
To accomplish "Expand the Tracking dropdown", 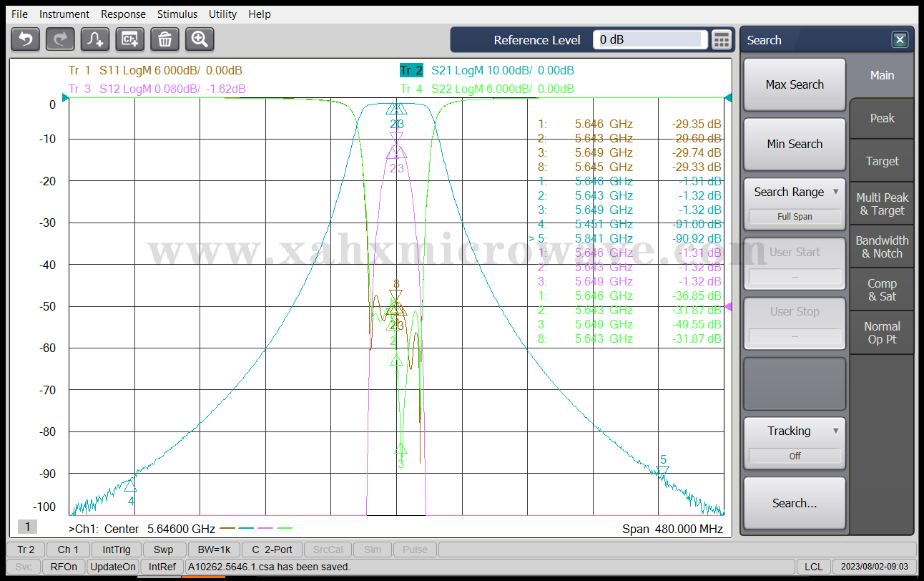I will point(795,431).
